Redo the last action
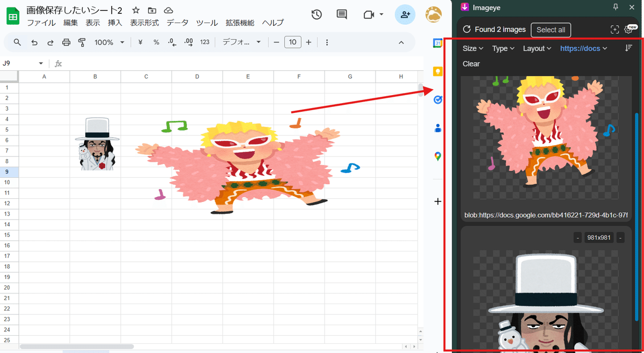Image resolution: width=644 pixels, height=353 pixels. pyautogui.click(x=50, y=42)
